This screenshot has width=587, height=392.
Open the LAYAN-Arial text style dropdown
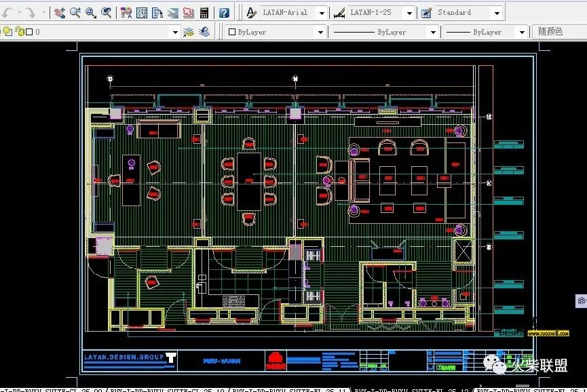point(321,13)
